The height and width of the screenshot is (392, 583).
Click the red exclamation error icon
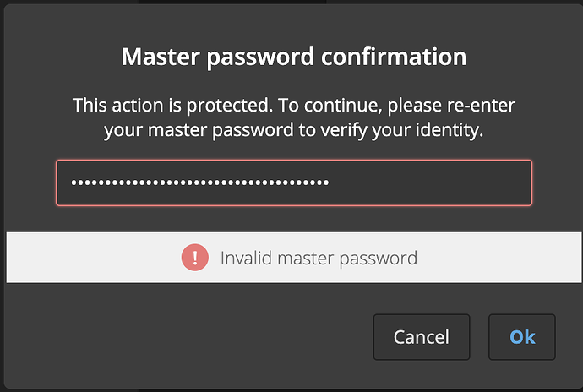pyautogui.click(x=195, y=258)
